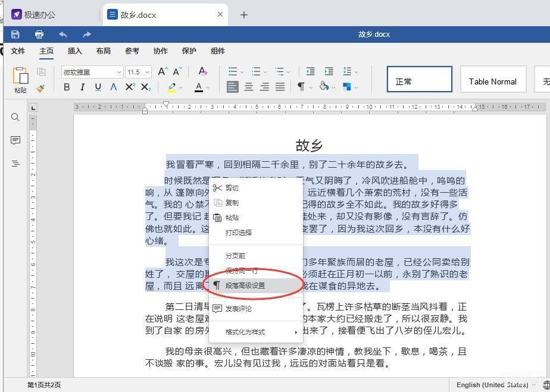
Task: Expand nonprinting characters pilcrow dropdown
Action: coord(311,87)
